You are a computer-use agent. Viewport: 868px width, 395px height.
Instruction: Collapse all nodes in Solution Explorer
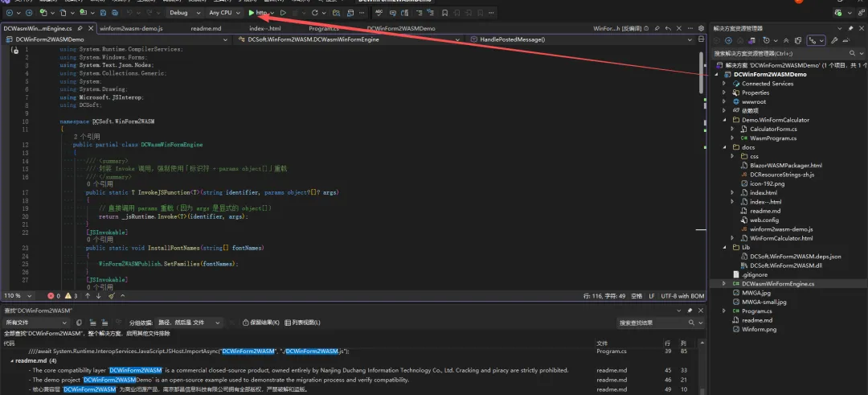tap(785, 40)
